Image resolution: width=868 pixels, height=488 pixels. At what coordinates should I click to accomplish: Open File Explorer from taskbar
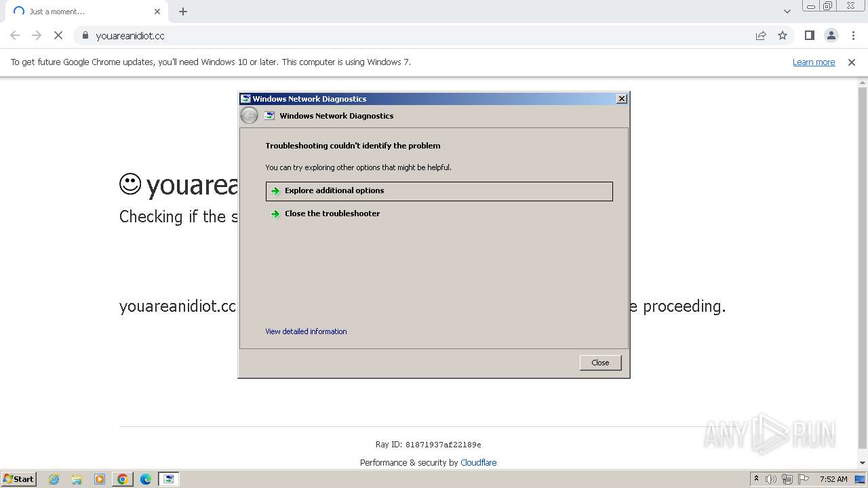(77, 479)
